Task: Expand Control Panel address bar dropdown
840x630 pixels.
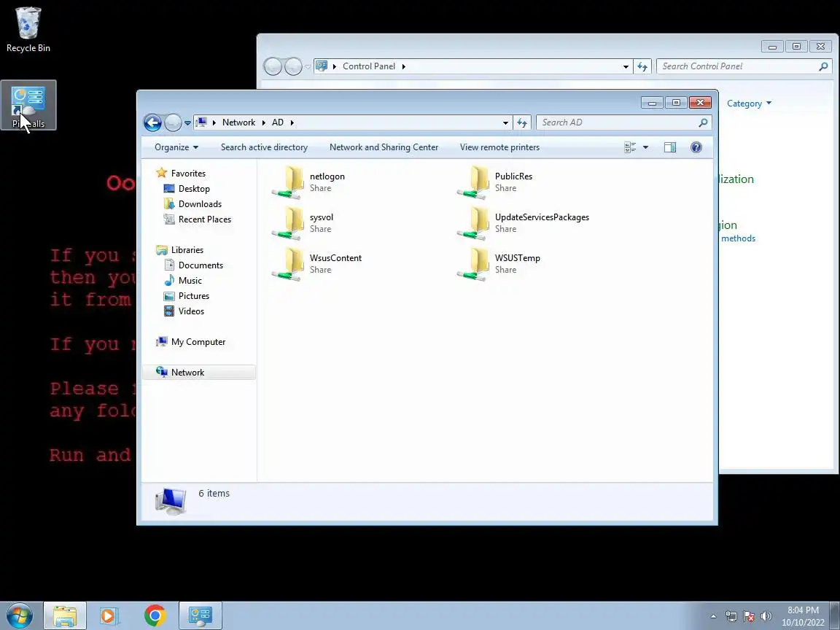Action: (626, 66)
